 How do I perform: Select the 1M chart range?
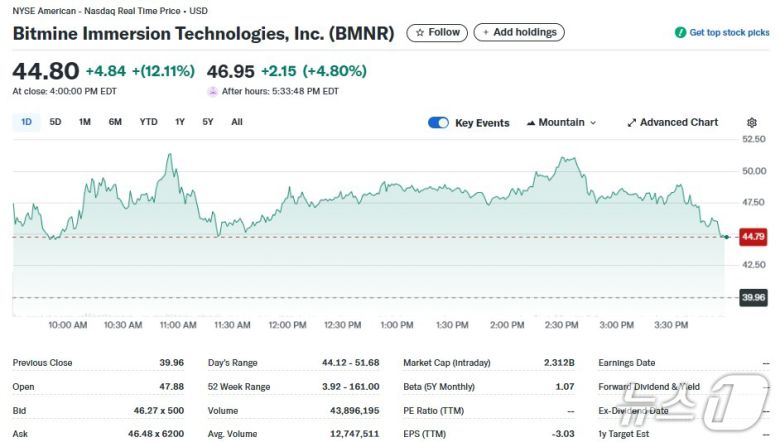click(85, 122)
